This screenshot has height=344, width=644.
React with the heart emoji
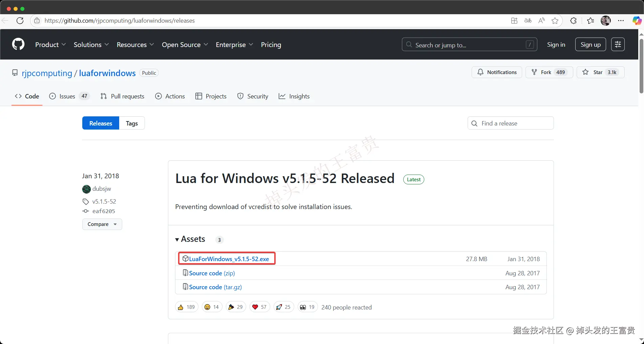click(x=260, y=307)
